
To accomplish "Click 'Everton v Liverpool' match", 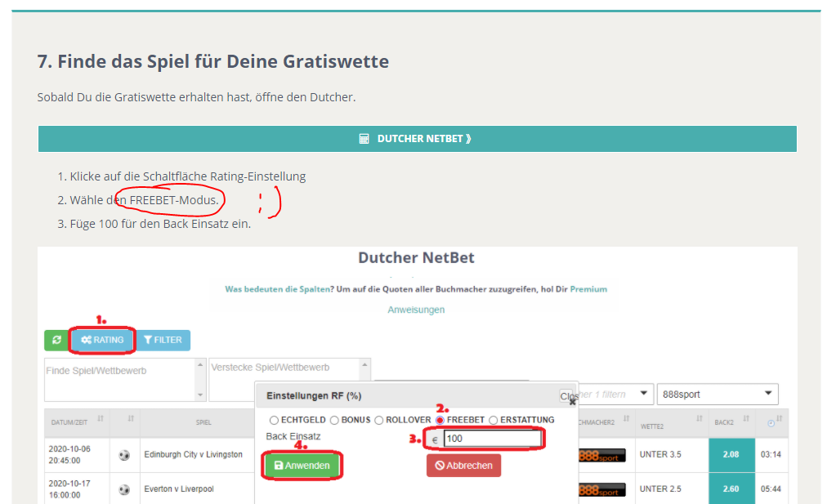I will [179, 489].
